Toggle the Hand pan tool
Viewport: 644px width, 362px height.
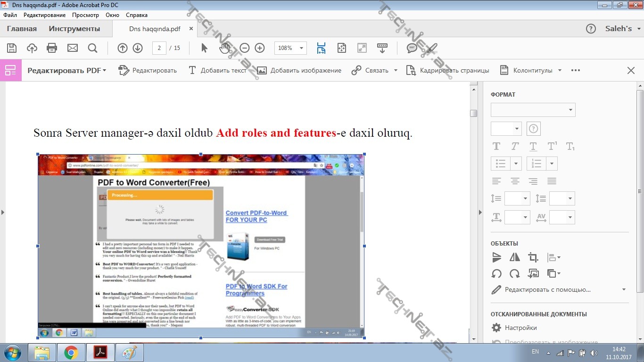(224, 48)
